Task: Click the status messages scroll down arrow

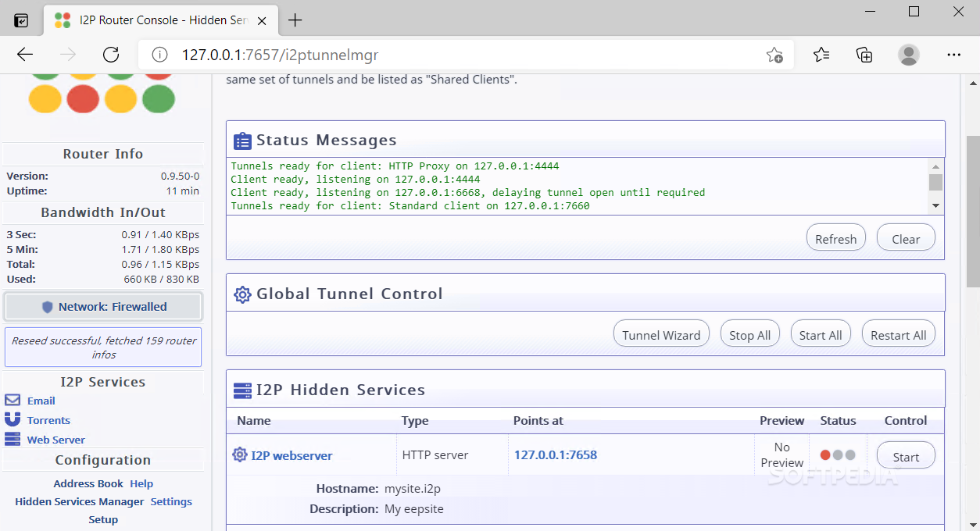Action: click(935, 205)
